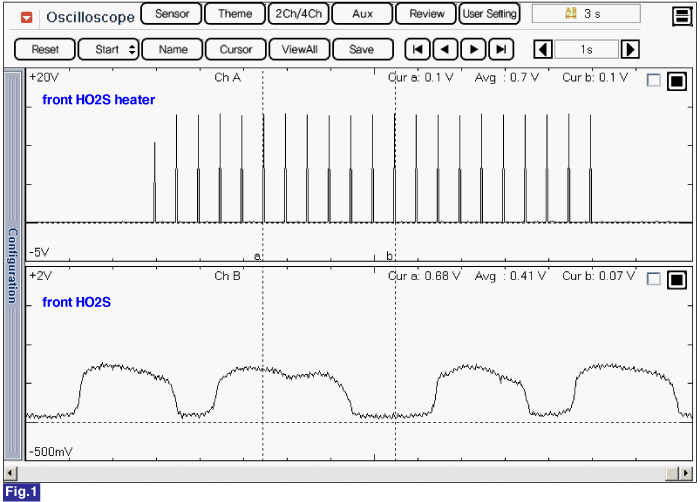Step forward with the next arrow button
Viewport: 700px width, 502px height.
click(x=473, y=49)
